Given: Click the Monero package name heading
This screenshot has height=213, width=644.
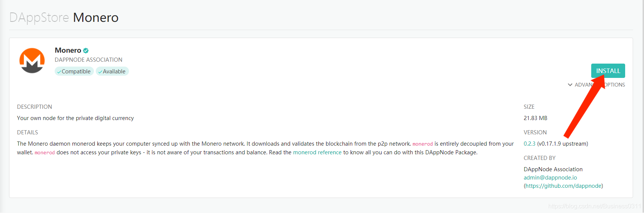Looking at the screenshot, I should pyautogui.click(x=68, y=50).
